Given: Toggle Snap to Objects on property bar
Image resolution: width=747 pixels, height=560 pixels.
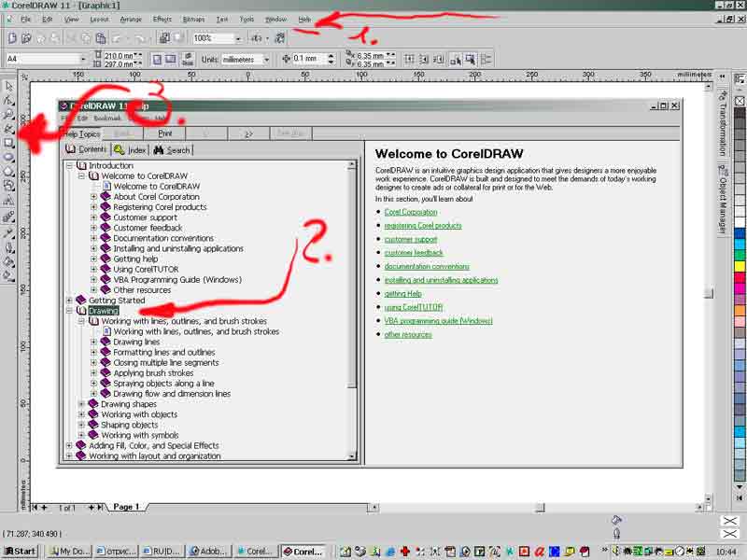Looking at the screenshot, I should (439, 60).
